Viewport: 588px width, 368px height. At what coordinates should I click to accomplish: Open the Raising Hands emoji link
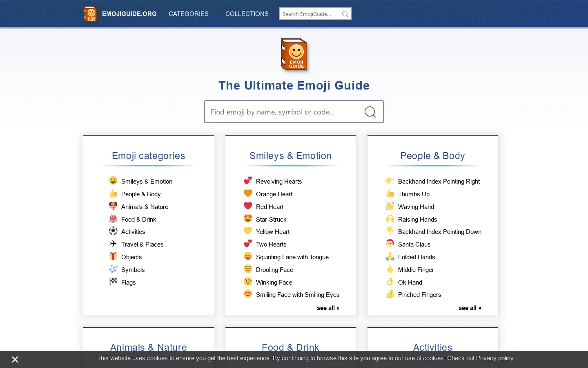[x=417, y=220]
